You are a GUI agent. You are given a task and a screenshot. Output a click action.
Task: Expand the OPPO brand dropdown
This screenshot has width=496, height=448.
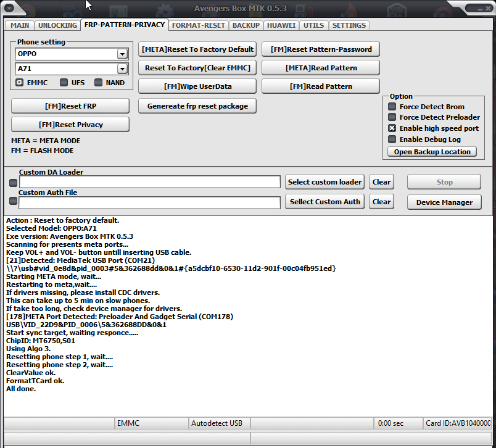[x=122, y=54]
